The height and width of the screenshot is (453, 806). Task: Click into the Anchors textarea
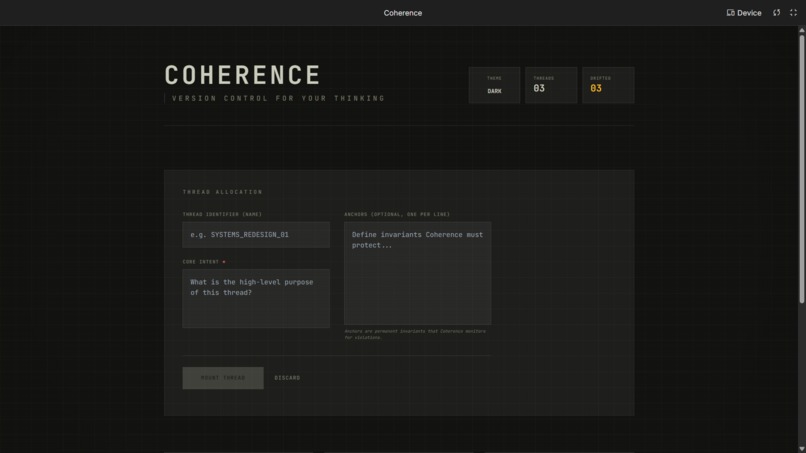pyautogui.click(x=417, y=273)
